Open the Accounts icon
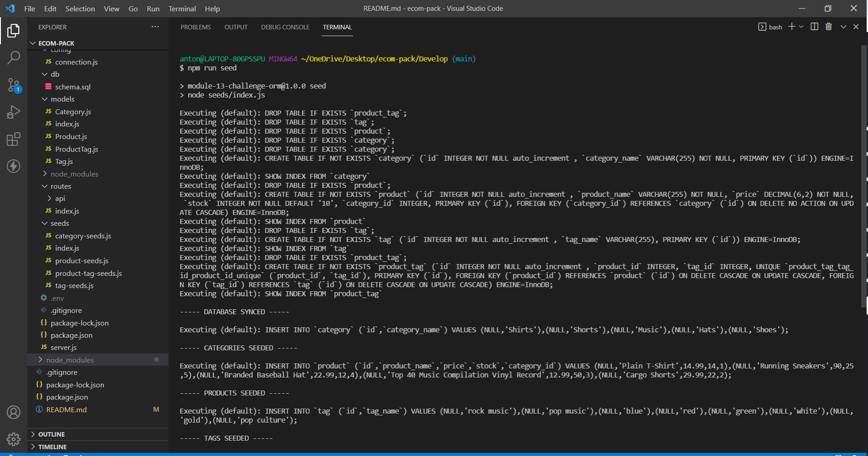 tap(14, 412)
